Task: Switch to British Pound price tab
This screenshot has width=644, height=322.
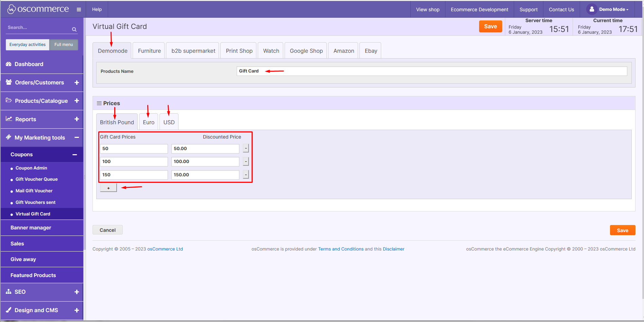Action: 117,122
